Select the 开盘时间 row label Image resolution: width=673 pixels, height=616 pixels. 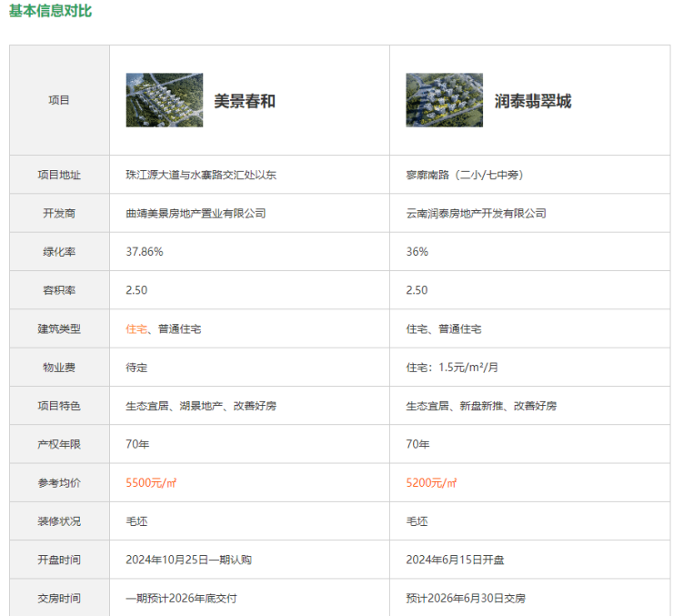click(59, 560)
